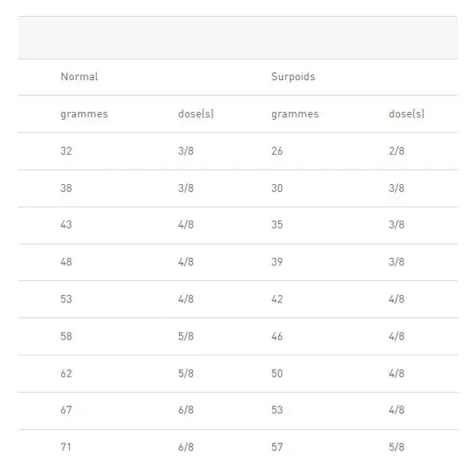The image size is (476, 476).
Task: Click the Normal grammes cell 58
Action: click(66, 336)
